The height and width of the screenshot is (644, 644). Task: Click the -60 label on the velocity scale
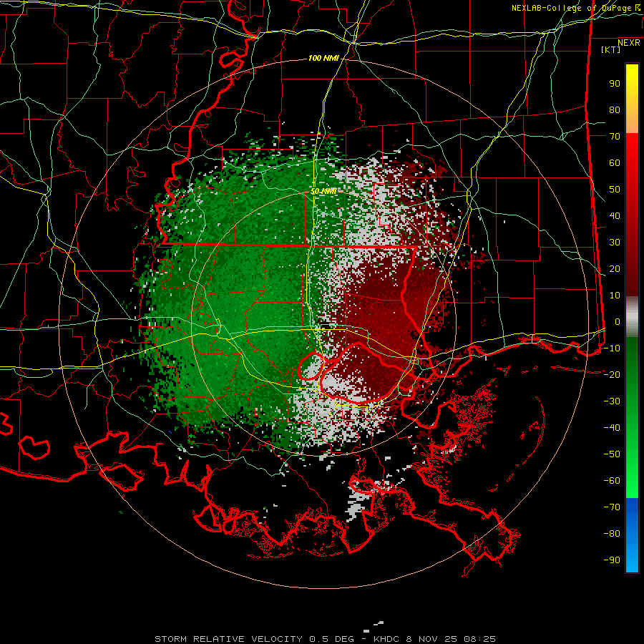tap(612, 481)
